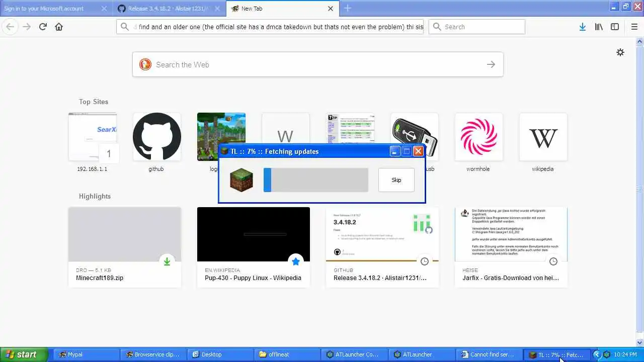This screenshot has height=362, width=644.
Task: Switch to the Release 3.4.18.2 GitHub tab
Action: click(x=164, y=9)
